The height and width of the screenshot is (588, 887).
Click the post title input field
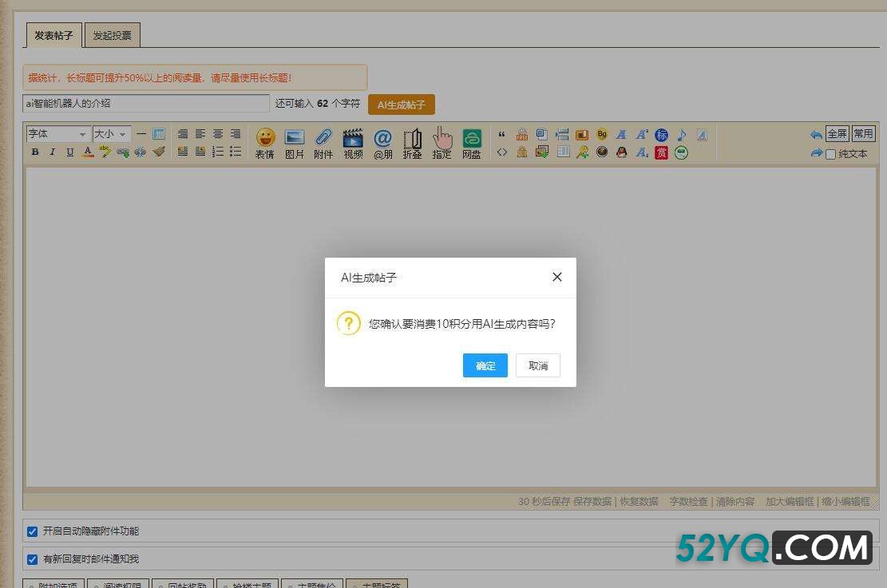tap(146, 104)
